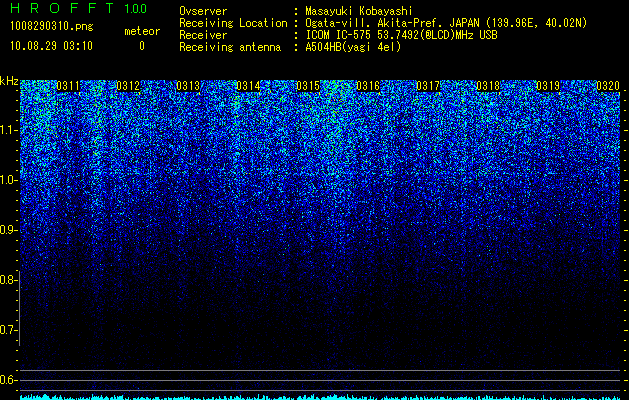
Task: Click the 0311 time marker
Action: (68, 86)
